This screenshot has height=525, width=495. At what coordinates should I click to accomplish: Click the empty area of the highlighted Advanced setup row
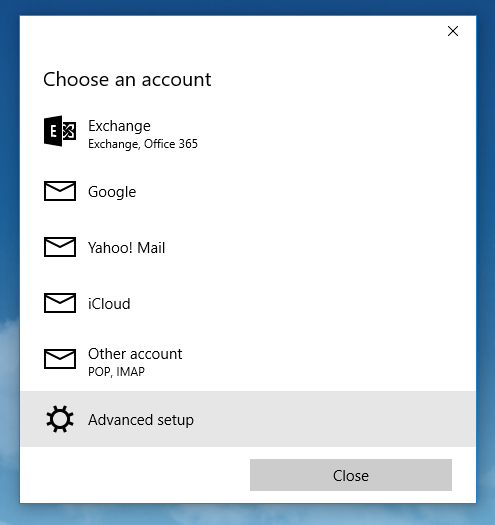(335, 419)
